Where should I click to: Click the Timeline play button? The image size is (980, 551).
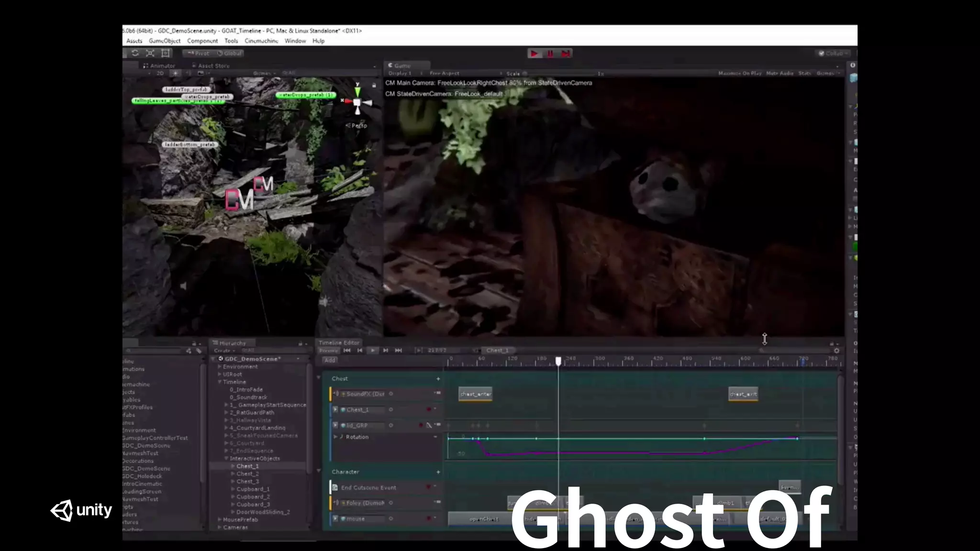pos(373,351)
